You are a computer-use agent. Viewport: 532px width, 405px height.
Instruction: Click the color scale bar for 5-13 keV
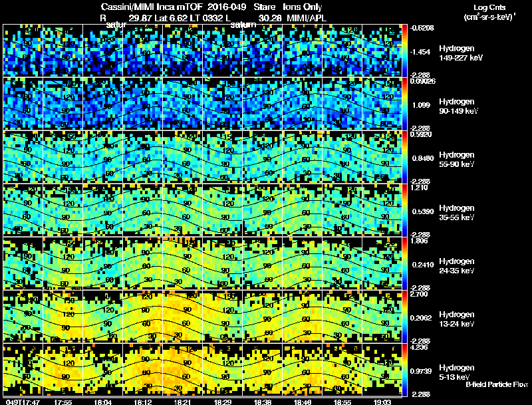pos(404,370)
